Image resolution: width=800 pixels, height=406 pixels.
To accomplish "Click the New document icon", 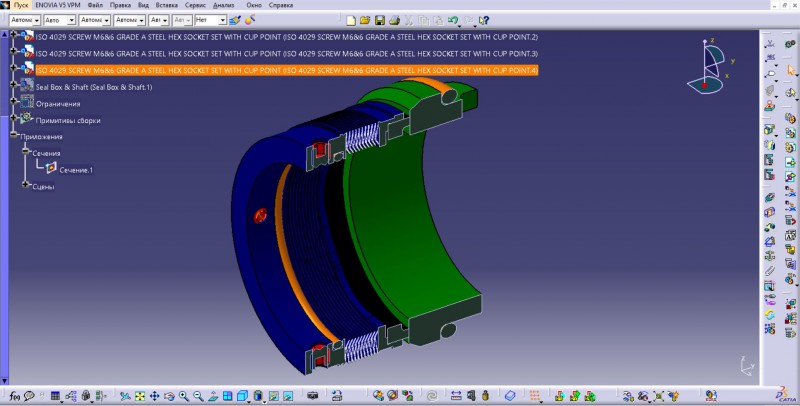I will [x=351, y=20].
